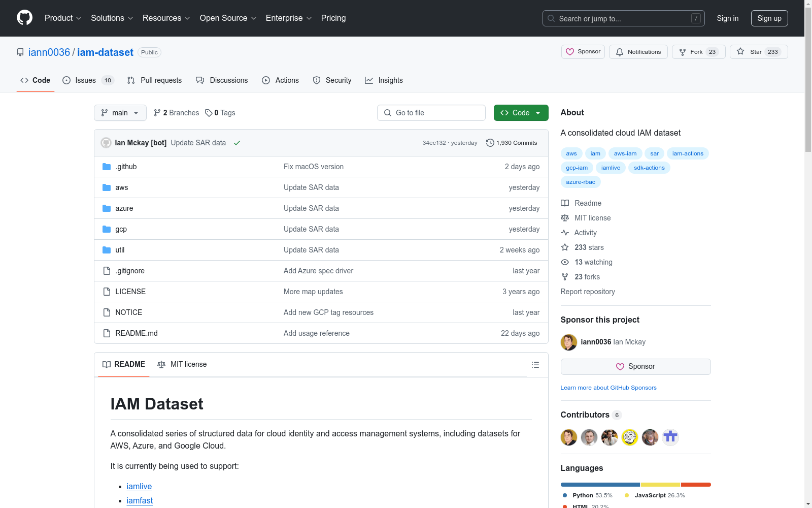Click the last contributor avatar

(x=670, y=437)
